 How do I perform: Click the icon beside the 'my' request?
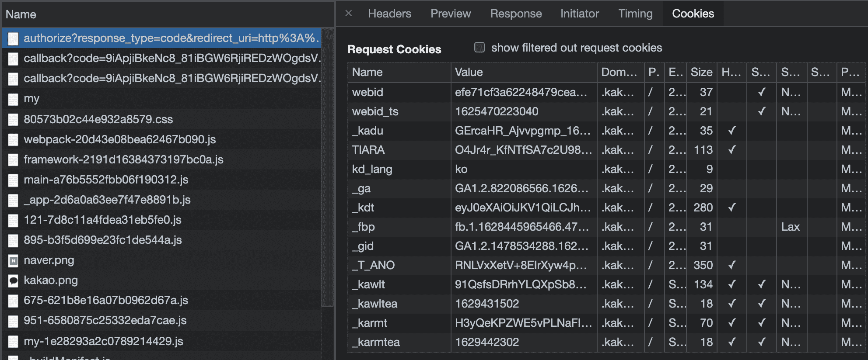point(13,100)
